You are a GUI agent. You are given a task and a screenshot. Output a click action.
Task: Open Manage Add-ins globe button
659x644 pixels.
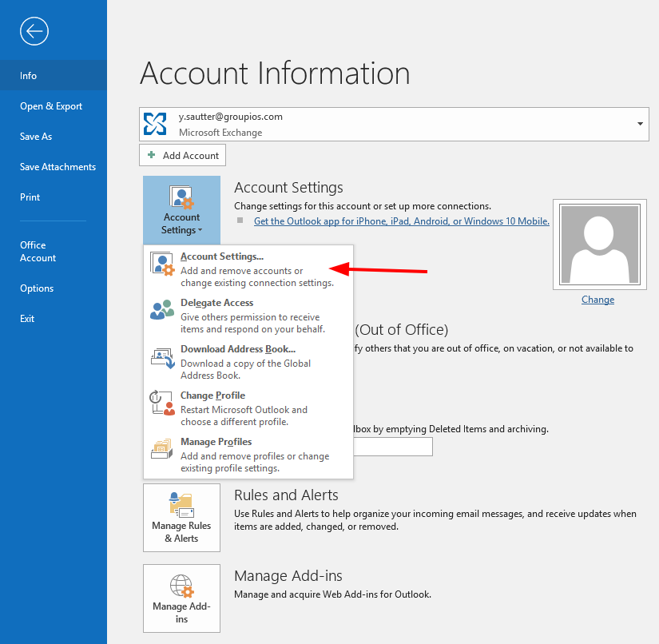click(x=181, y=598)
